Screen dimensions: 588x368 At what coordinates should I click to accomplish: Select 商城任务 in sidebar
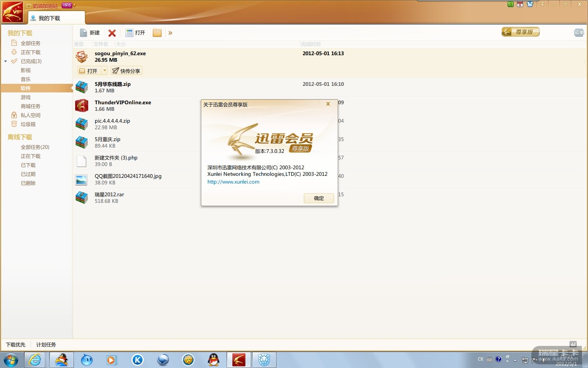tap(31, 106)
